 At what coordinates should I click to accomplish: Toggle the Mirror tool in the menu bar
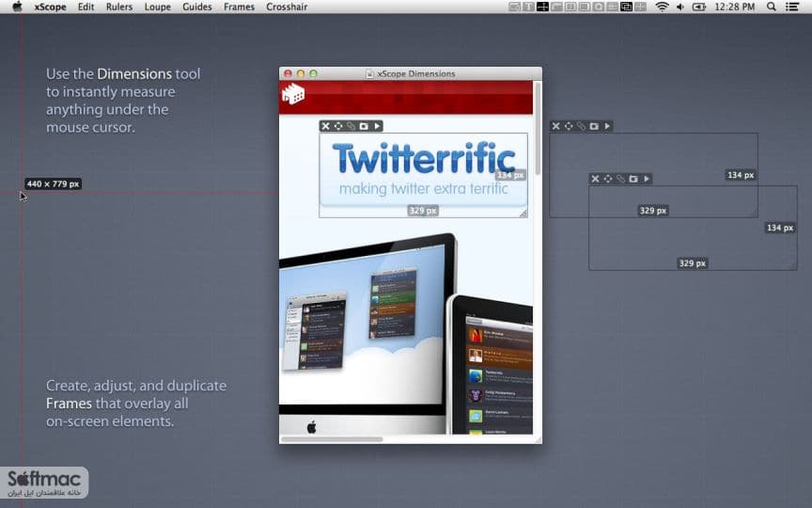coord(514,7)
